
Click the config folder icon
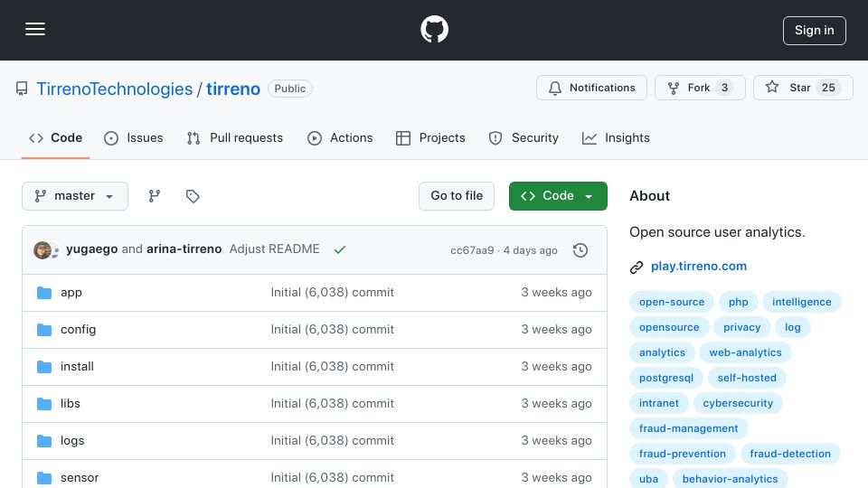[44, 330]
